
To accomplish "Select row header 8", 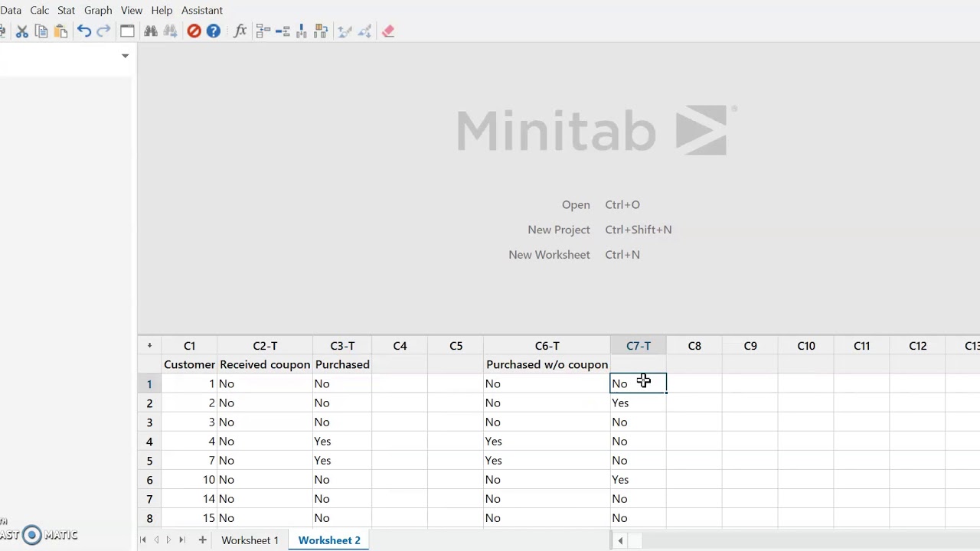I will click(x=149, y=518).
